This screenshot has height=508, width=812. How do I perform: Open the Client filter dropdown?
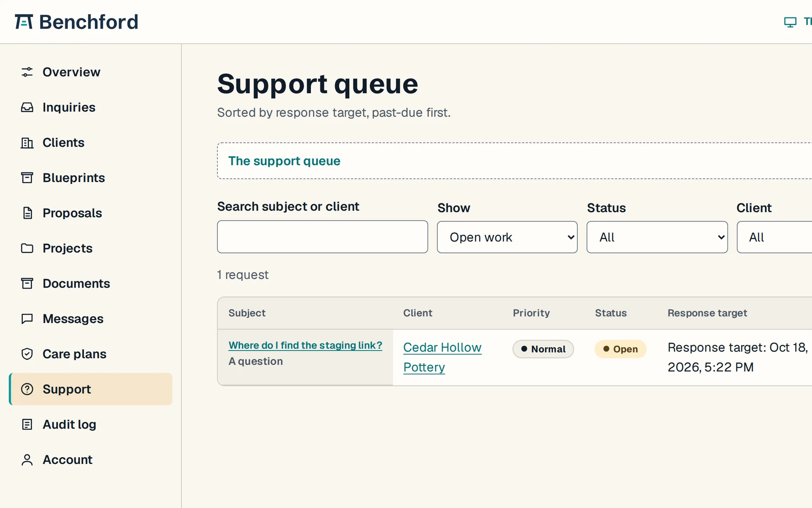click(774, 237)
